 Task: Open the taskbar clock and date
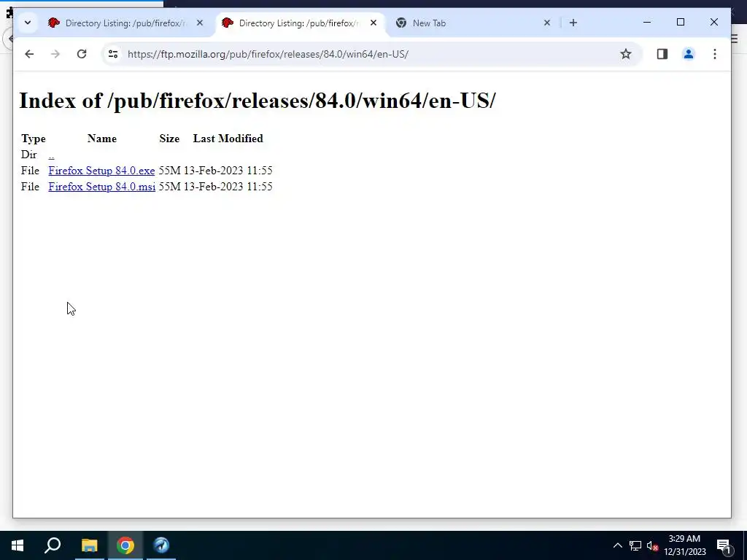pyautogui.click(x=684, y=545)
